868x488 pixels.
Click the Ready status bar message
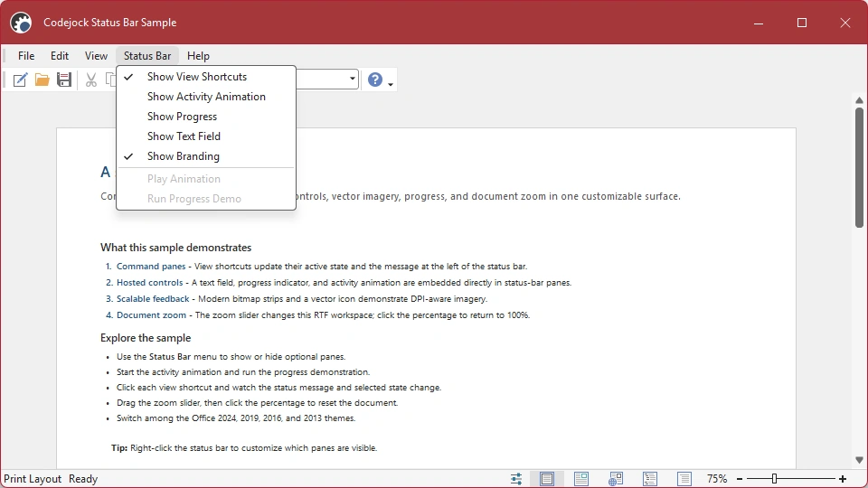click(83, 479)
